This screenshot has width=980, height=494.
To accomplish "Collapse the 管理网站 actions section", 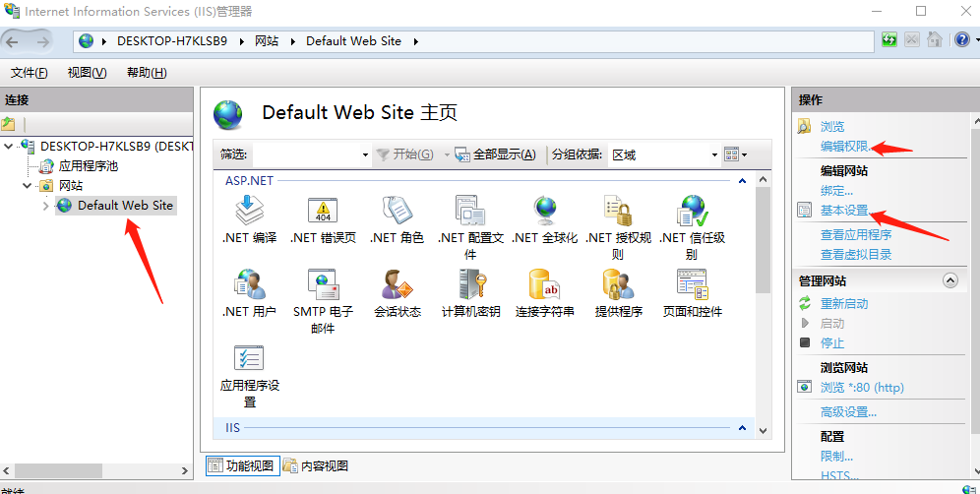I will coord(950,280).
